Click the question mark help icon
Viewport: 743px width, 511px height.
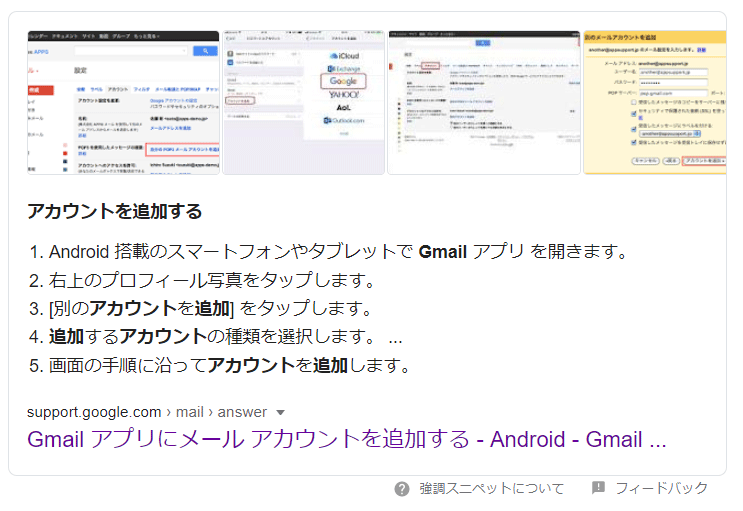[402, 489]
